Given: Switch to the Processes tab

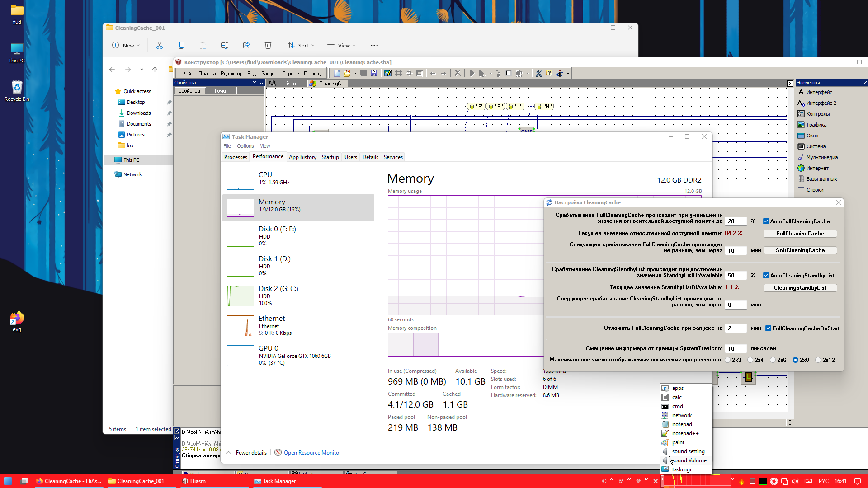Looking at the screenshot, I should pyautogui.click(x=236, y=157).
